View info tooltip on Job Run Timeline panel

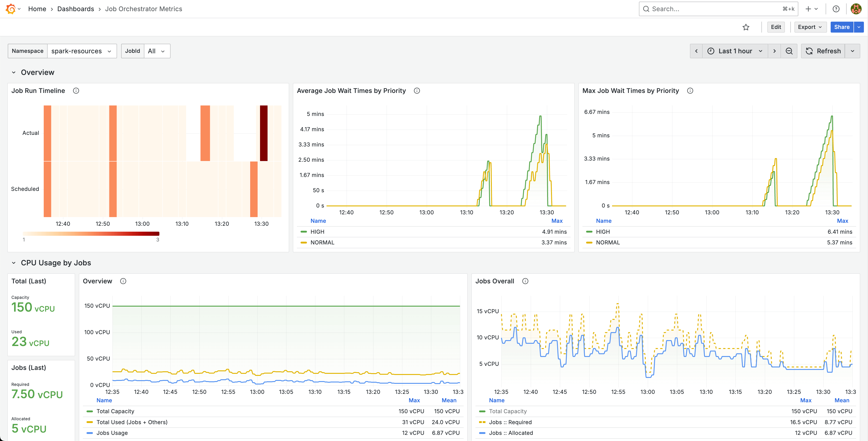point(76,90)
